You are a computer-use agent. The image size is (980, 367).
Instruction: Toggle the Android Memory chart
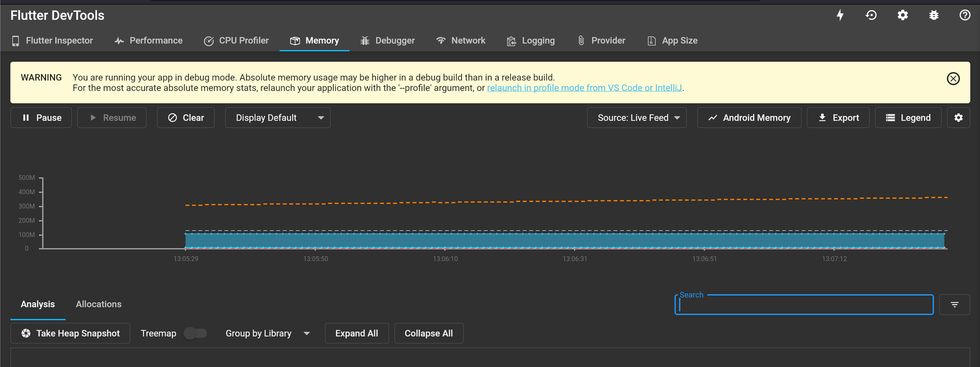(749, 118)
